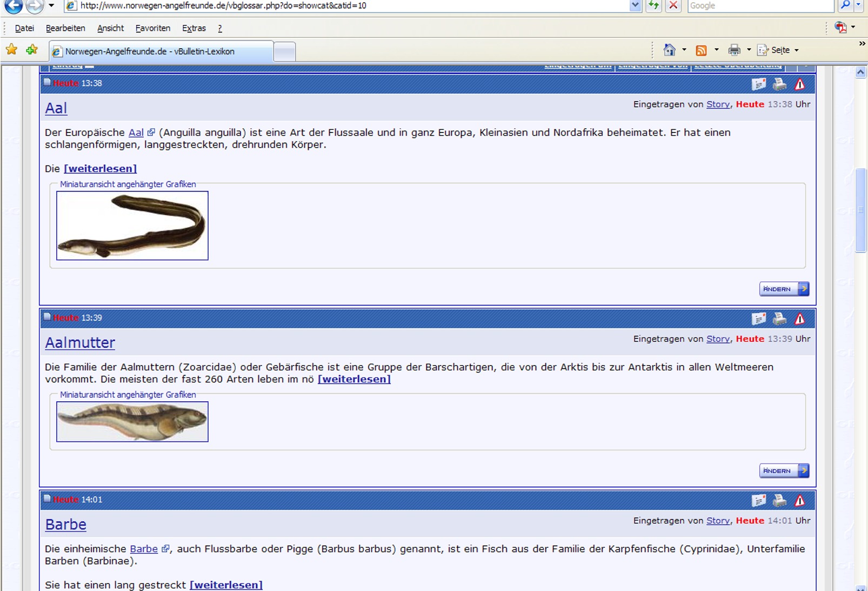
Task: Click into the Google search box
Action: 760,5
